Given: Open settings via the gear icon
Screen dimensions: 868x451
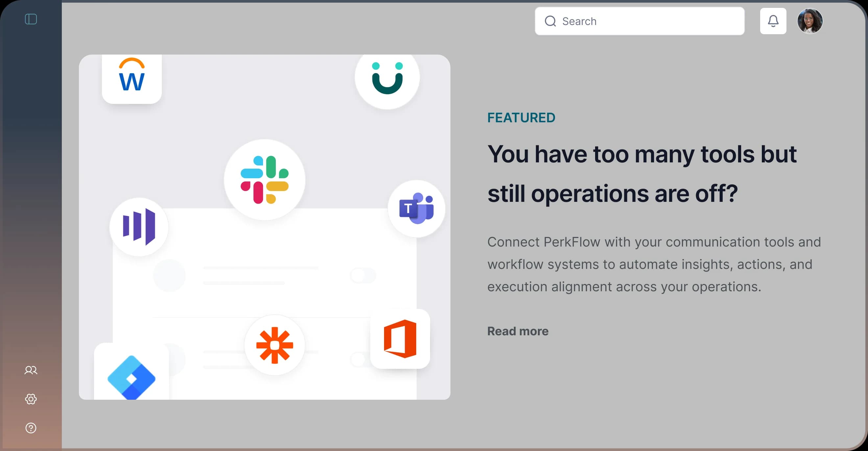Looking at the screenshot, I should (x=31, y=399).
